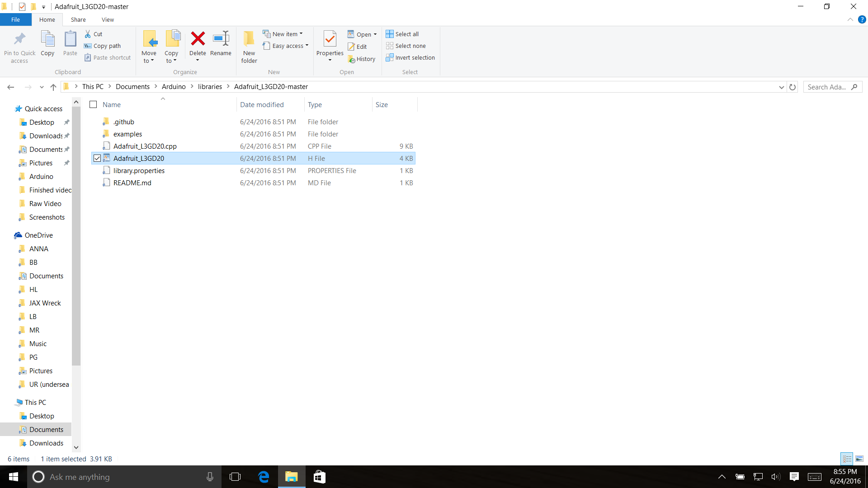Image resolution: width=868 pixels, height=488 pixels.
Task: Open JAX Wreck folder in sidebar
Action: click(x=45, y=303)
